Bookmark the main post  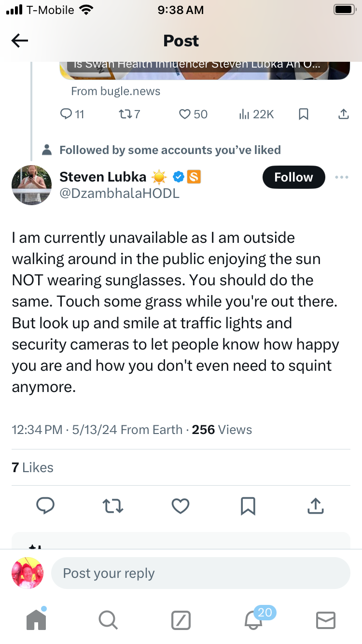click(x=248, y=505)
